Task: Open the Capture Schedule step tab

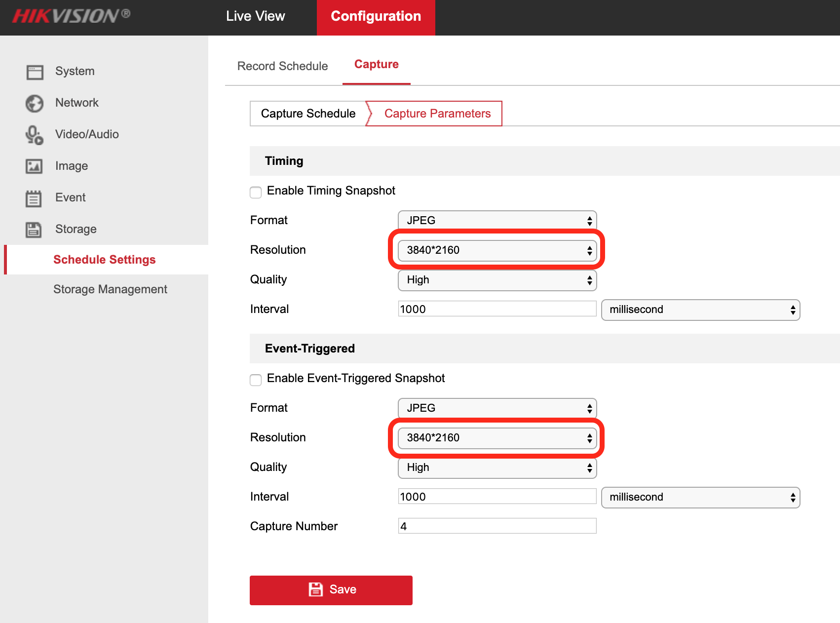Action: click(308, 114)
